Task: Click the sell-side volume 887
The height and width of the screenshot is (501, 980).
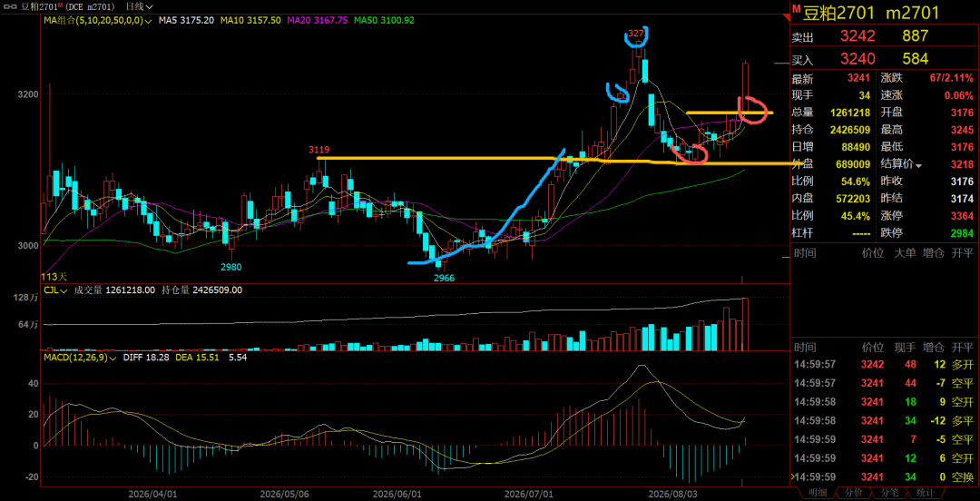Action: coord(915,36)
